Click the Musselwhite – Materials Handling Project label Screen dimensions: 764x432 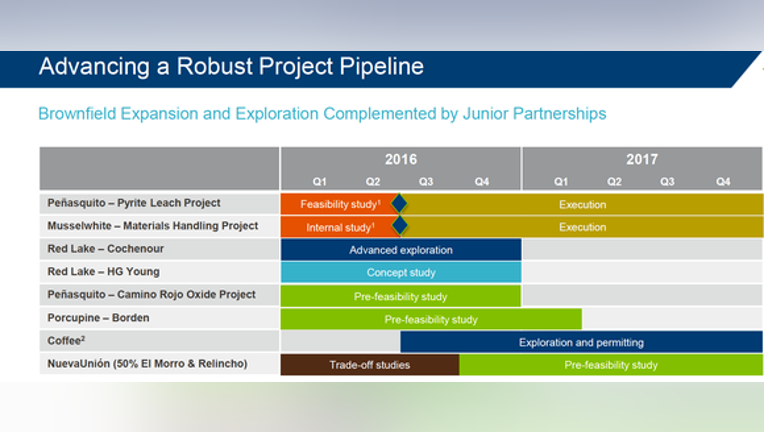point(153,226)
